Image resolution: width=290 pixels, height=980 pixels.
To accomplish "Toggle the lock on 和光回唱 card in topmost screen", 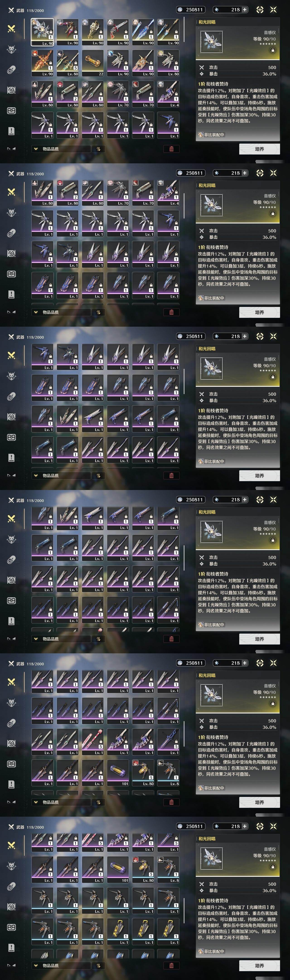I will [273, 50].
